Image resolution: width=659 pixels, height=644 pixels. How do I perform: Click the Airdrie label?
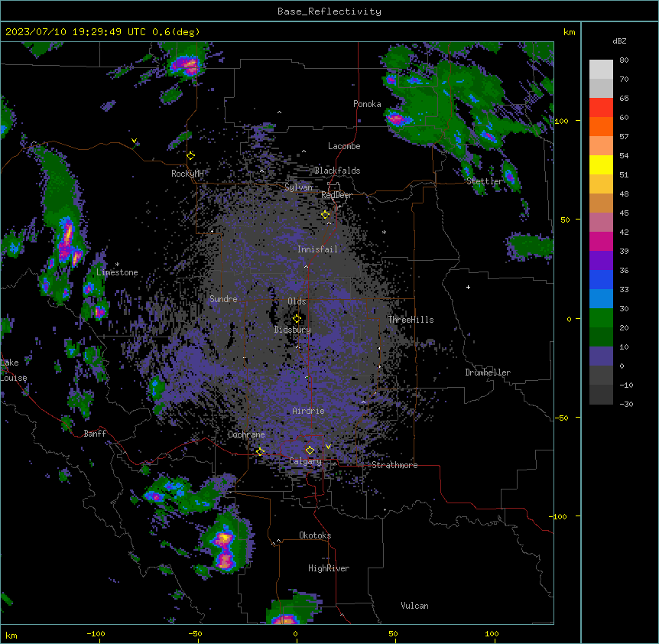308,411
